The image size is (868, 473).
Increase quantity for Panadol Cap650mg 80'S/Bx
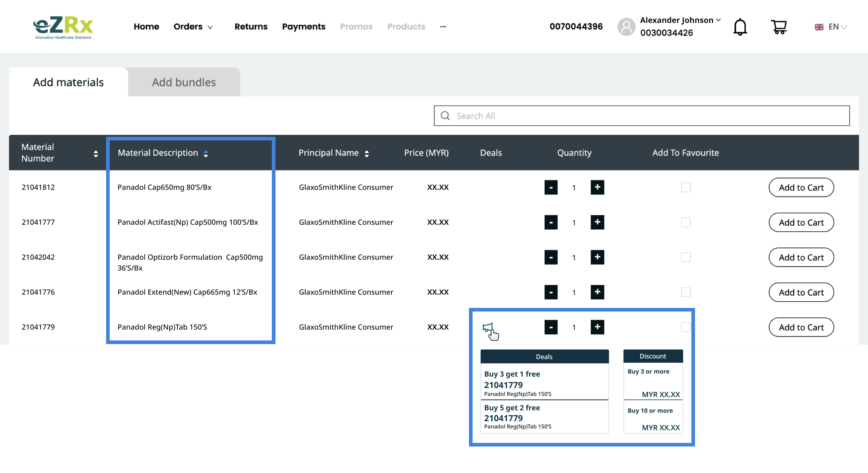click(x=597, y=187)
